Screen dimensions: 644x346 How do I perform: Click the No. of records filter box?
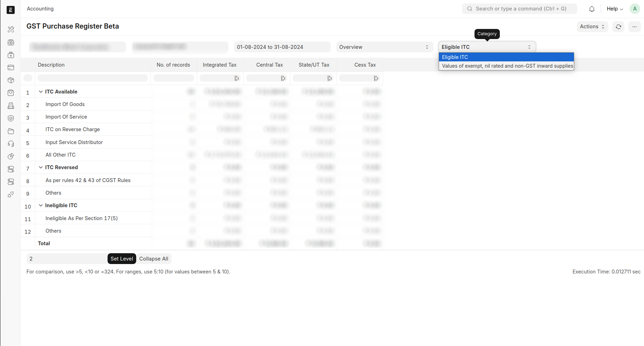(174, 78)
